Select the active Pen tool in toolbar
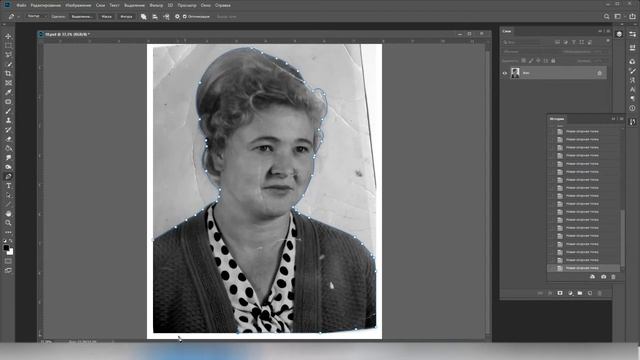The width and height of the screenshot is (640, 360). tap(8, 177)
